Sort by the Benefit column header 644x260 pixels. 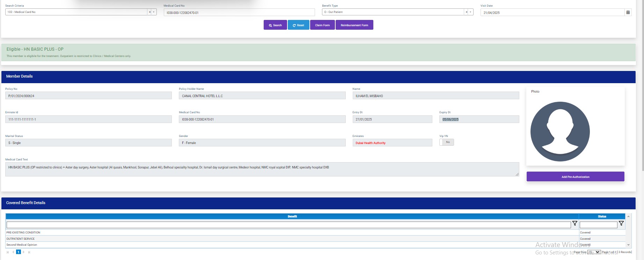(292, 216)
